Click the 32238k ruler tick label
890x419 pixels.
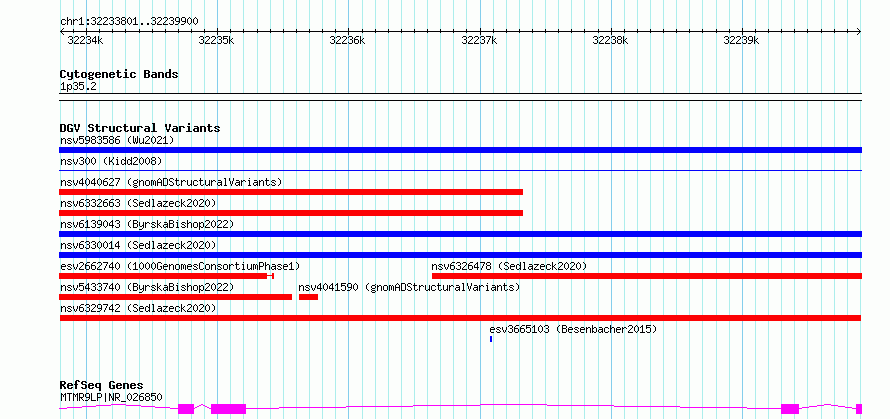[x=610, y=40]
